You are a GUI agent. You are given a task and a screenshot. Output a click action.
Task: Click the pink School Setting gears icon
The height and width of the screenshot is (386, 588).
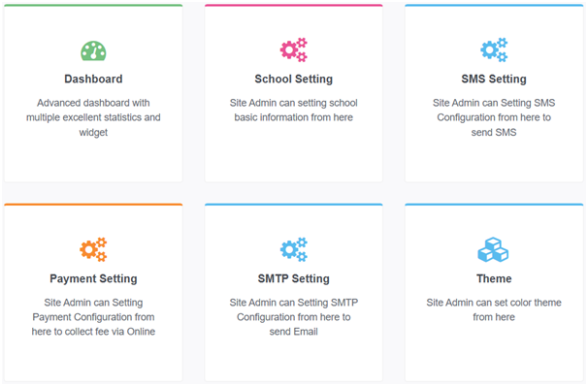(294, 49)
